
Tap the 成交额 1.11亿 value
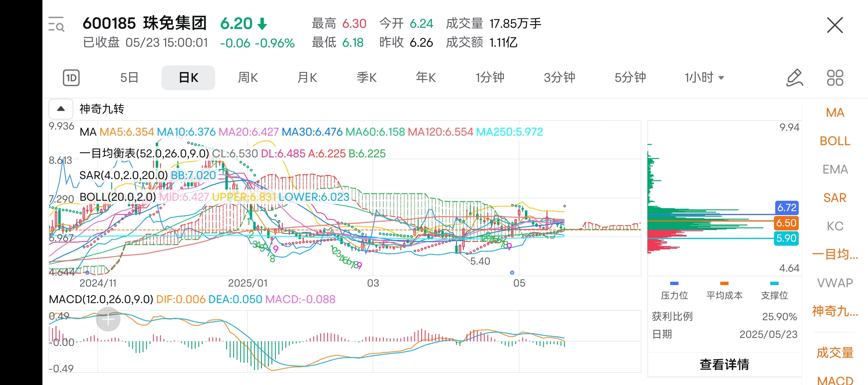(503, 42)
